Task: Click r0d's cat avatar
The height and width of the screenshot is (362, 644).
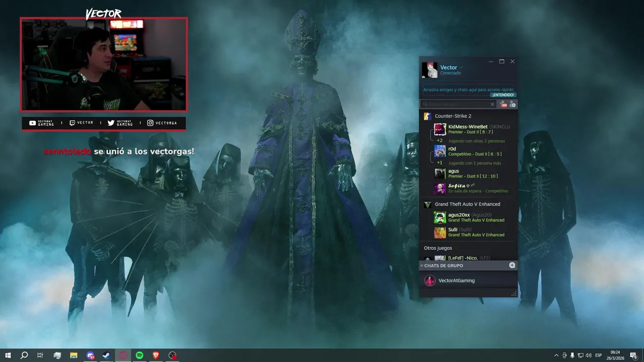Action: tap(440, 151)
